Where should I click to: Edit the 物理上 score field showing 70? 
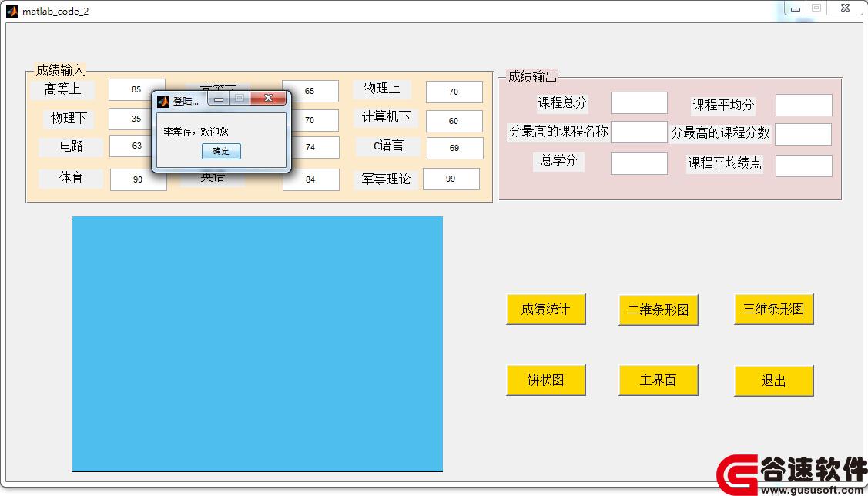(x=454, y=92)
